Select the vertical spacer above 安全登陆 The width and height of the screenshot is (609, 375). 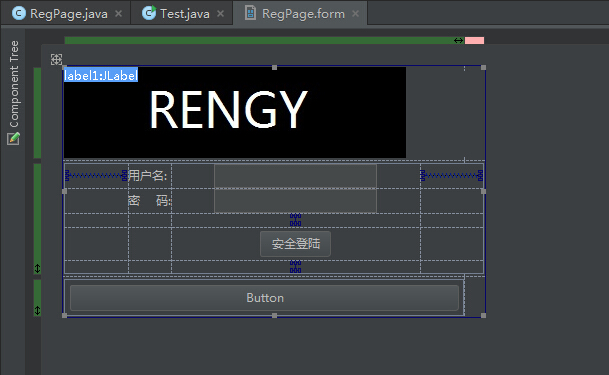[x=295, y=220]
